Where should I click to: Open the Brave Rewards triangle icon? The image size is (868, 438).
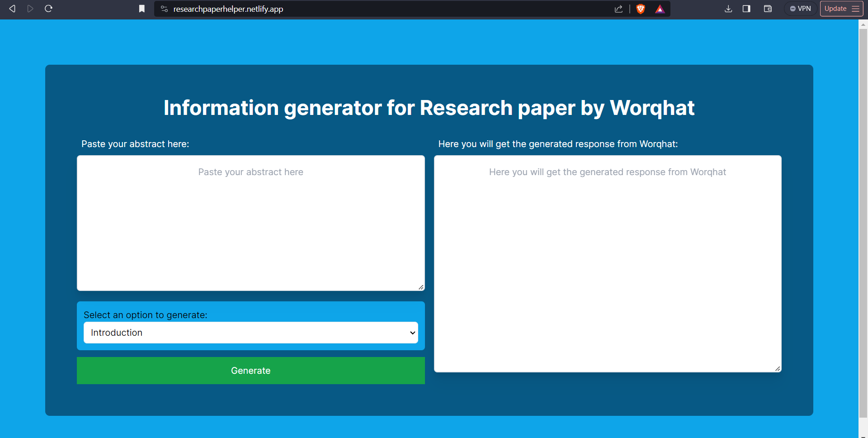pyautogui.click(x=660, y=9)
